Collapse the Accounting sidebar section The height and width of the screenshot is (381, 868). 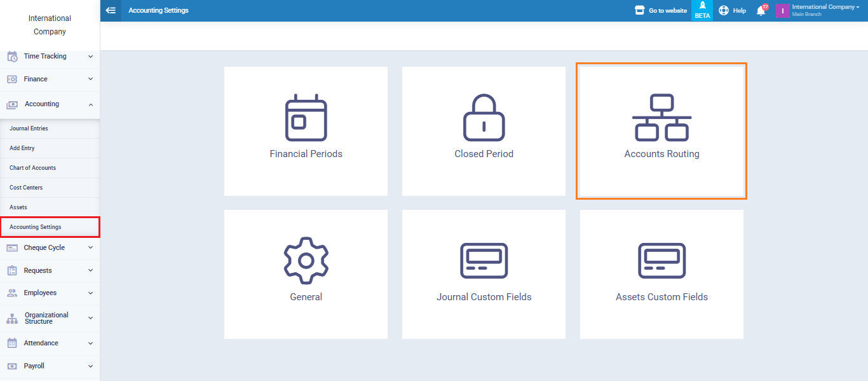[50, 104]
